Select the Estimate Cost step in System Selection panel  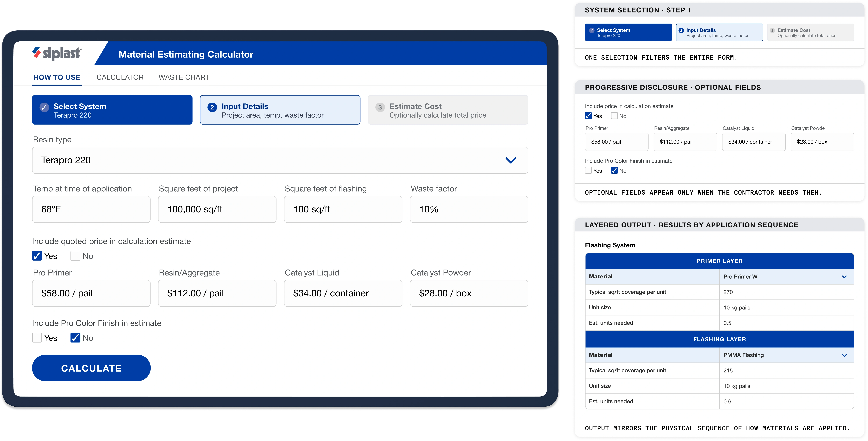(x=810, y=32)
